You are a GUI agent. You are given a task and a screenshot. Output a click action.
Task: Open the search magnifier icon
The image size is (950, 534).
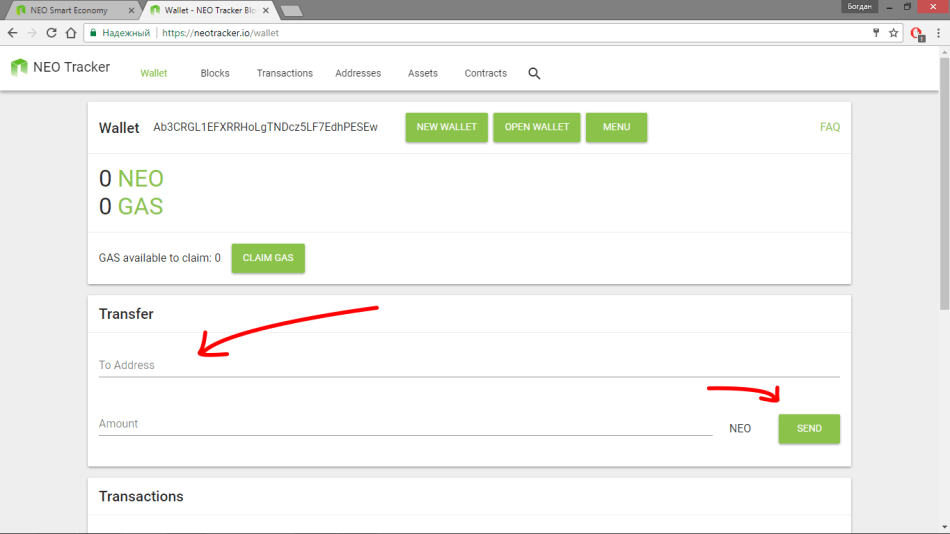point(534,73)
